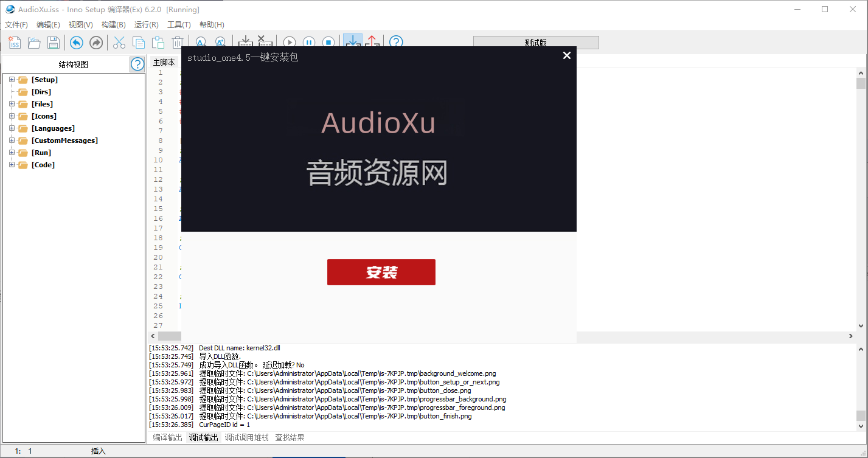Run the setup script

click(x=289, y=43)
